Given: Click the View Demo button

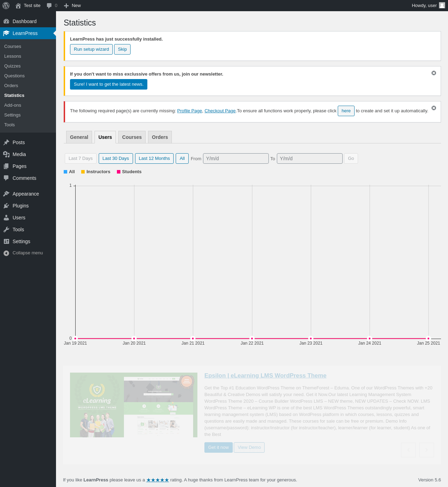Looking at the screenshot, I should coord(249,447).
